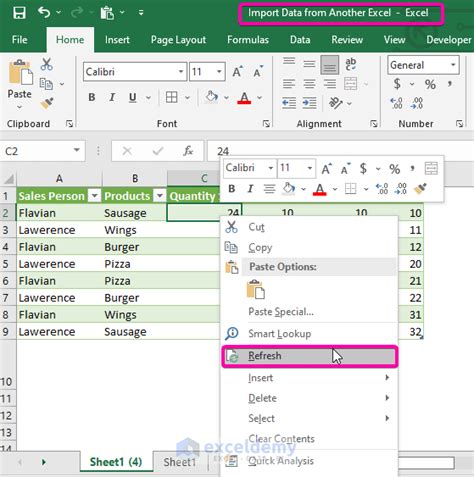Toggle the Bottom Align button
The width and height of the screenshot is (474, 477).
[330, 65]
